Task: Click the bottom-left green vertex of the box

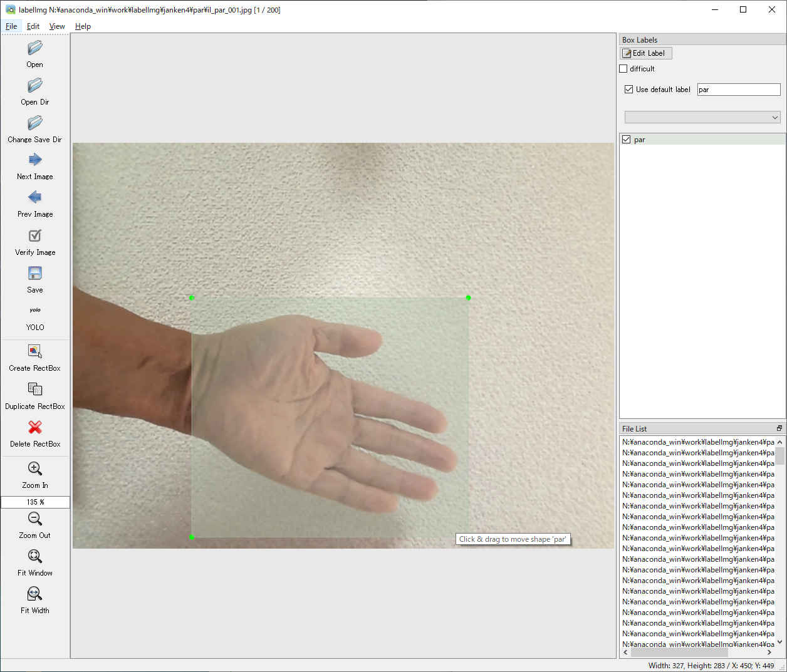Action: point(192,537)
